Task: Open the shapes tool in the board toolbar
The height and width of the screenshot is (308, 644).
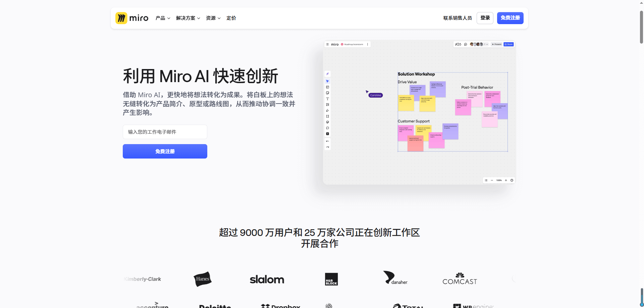Action: [x=327, y=105]
